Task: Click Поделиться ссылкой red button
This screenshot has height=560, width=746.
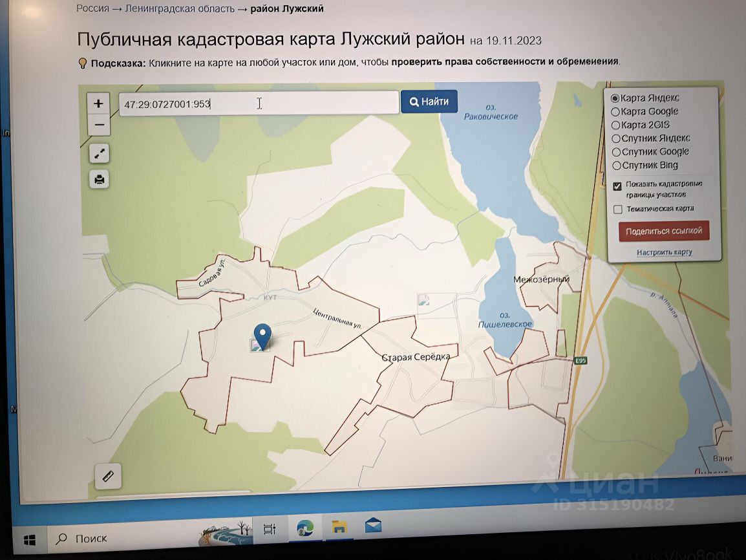Action: point(664,232)
